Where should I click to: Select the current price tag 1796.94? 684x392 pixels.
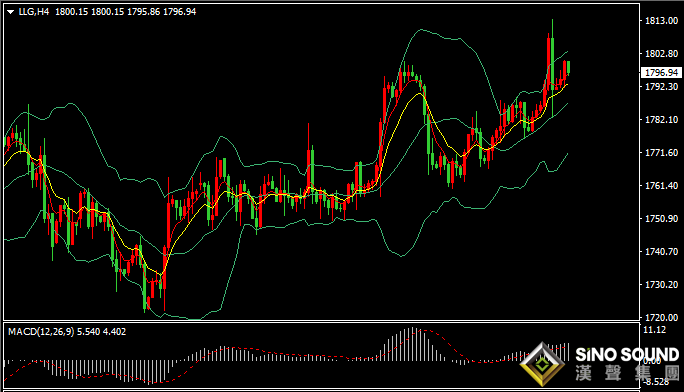[661, 72]
